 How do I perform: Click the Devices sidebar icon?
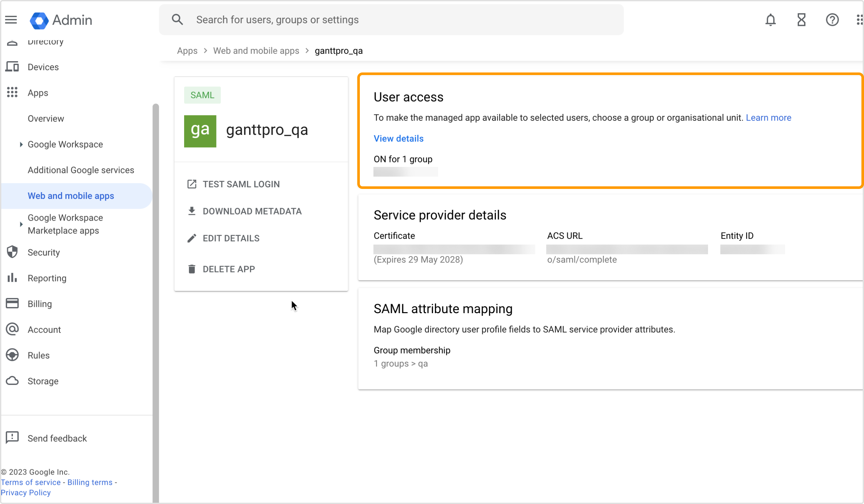click(x=12, y=67)
